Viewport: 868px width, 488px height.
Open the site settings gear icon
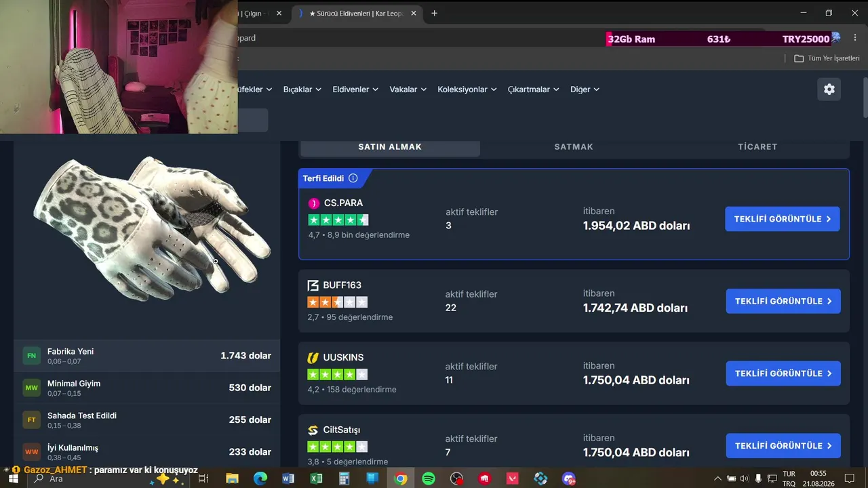(x=829, y=89)
